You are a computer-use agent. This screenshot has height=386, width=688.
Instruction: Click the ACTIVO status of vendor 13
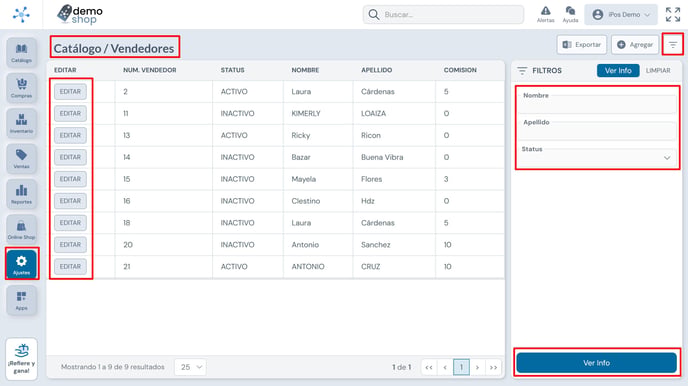(234, 136)
